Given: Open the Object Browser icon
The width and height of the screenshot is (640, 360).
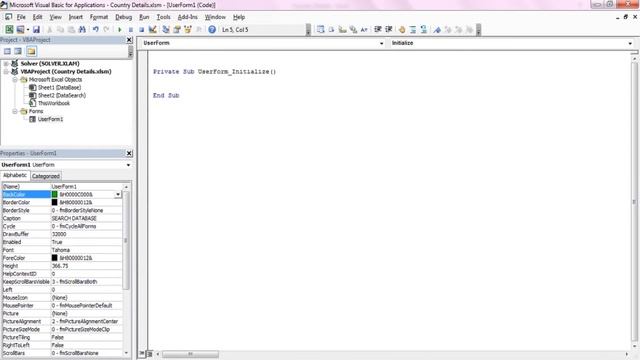Looking at the screenshot, I should (x=188, y=29).
